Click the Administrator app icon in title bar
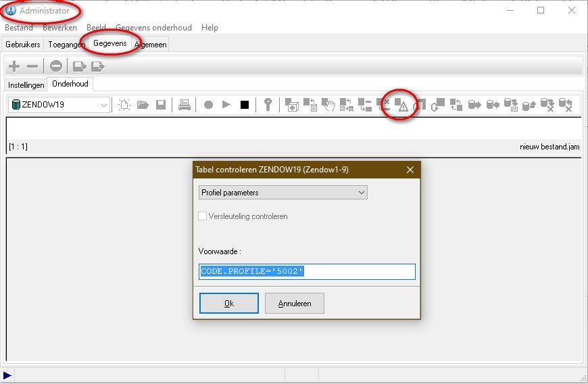This screenshot has height=384, width=588. pyautogui.click(x=11, y=11)
